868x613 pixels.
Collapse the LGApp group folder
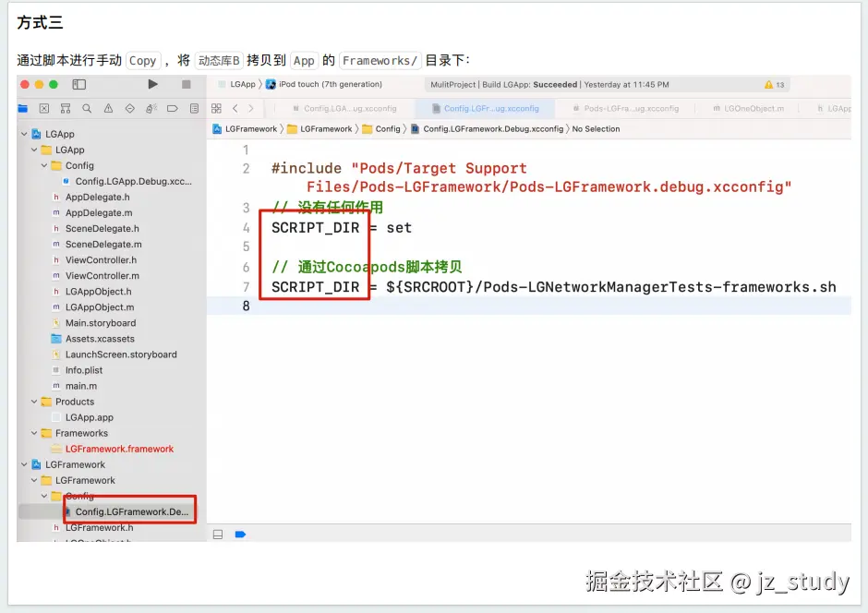point(34,150)
